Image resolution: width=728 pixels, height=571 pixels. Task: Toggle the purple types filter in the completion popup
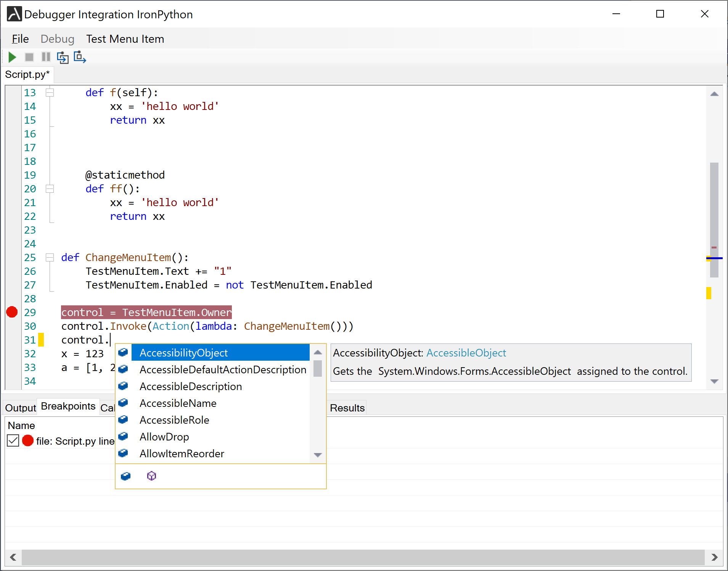point(151,476)
